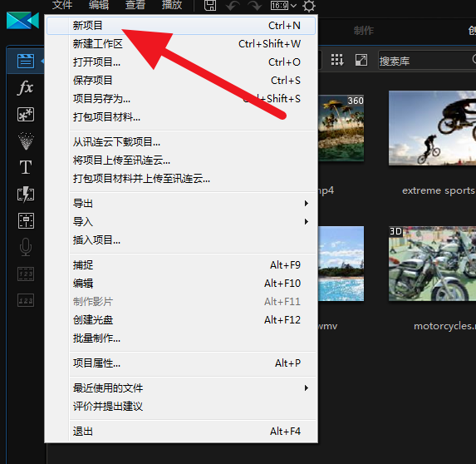Select 新项目 from the menu
Viewport: 476px width, 464px height.
tap(181, 26)
